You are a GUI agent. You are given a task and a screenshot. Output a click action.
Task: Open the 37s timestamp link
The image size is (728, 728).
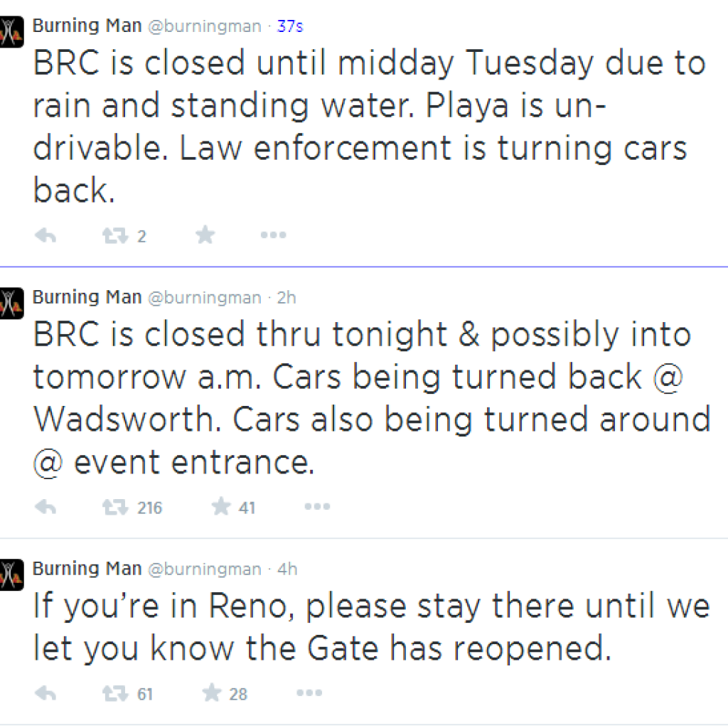tap(290, 26)
